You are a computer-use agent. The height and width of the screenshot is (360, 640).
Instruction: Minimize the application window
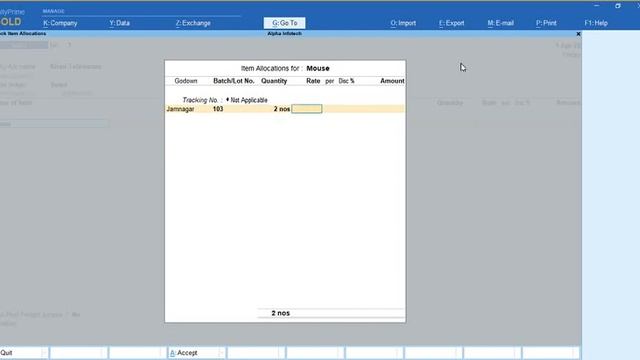(596, 6)
